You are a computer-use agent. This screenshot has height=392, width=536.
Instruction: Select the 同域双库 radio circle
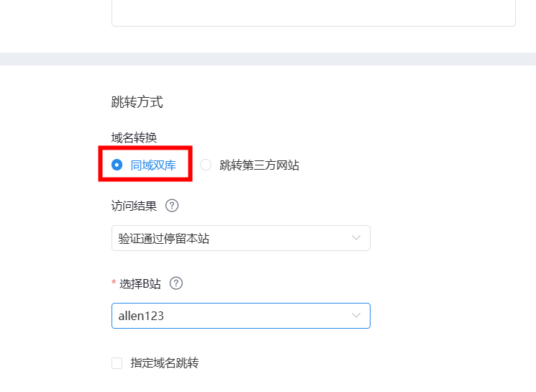click(x=117, y=165)
